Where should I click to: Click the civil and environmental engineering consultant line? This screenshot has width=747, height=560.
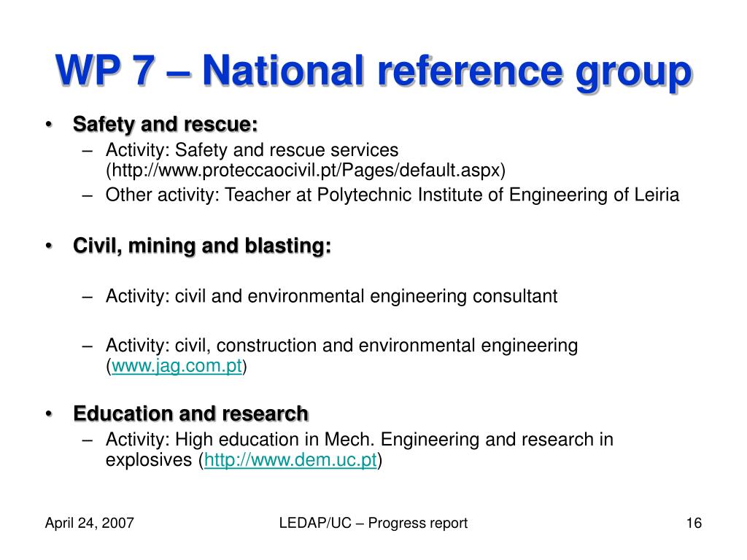pos(332,296)
